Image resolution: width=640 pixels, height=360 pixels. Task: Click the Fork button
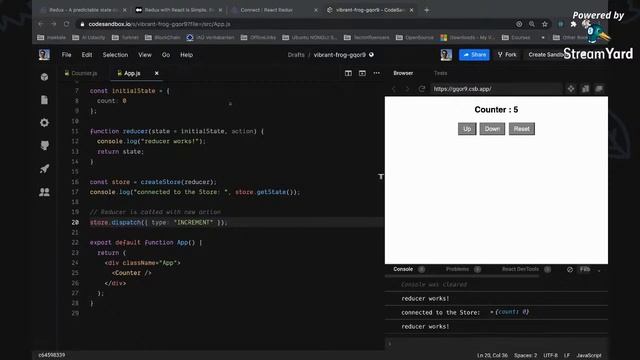pyautogui.click(x=507, y=55)
